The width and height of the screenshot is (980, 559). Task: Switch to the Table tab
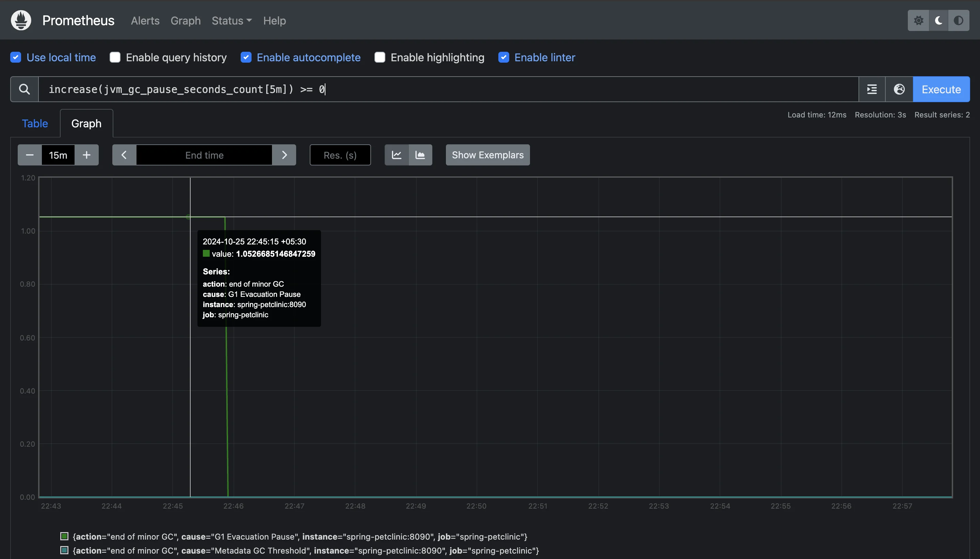35,124
